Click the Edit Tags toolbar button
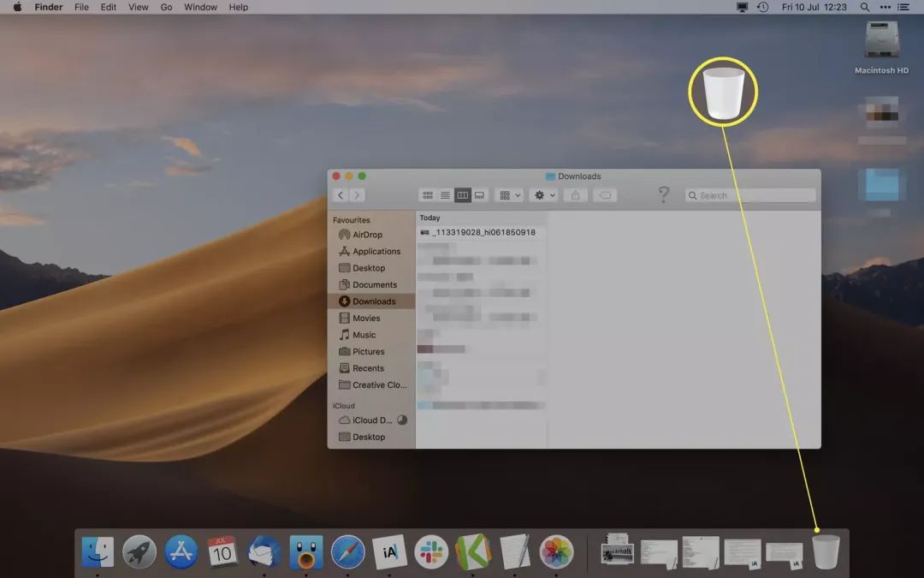 (605, 195)
